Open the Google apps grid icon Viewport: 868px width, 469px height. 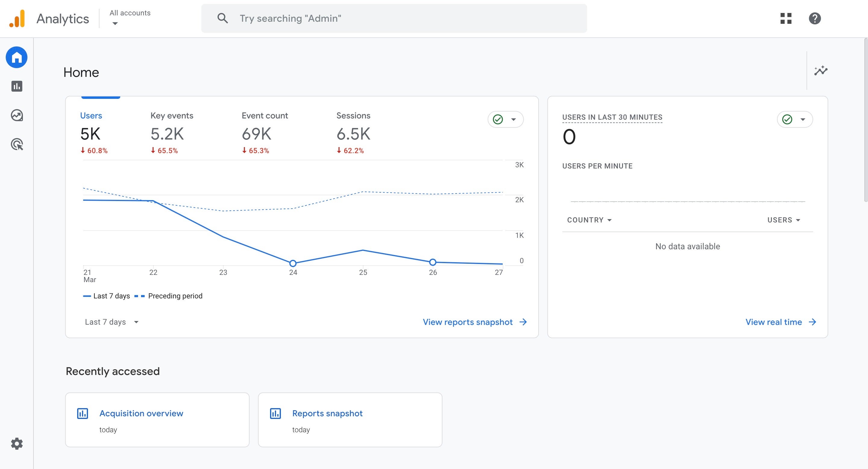(x=786, y=18)
